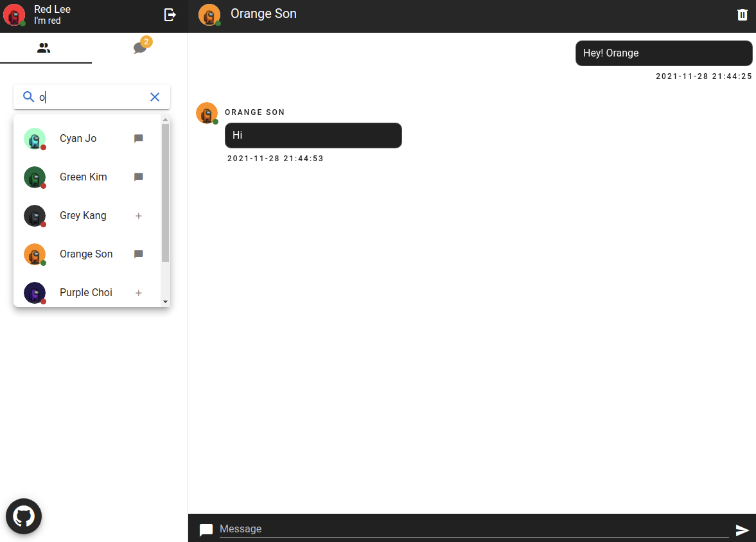Click the ORANGE SON sender label
This screenshot has height=542, width=756.
click(254, 112)
